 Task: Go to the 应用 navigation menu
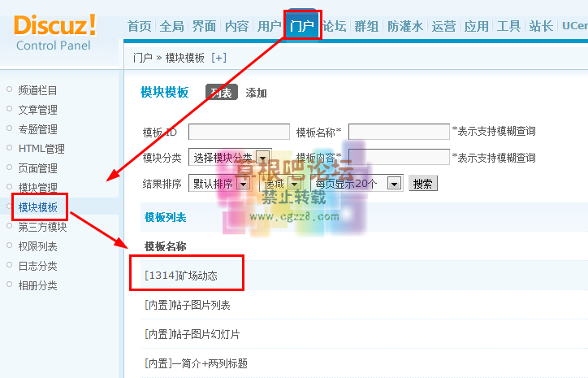tap(477, 26)
